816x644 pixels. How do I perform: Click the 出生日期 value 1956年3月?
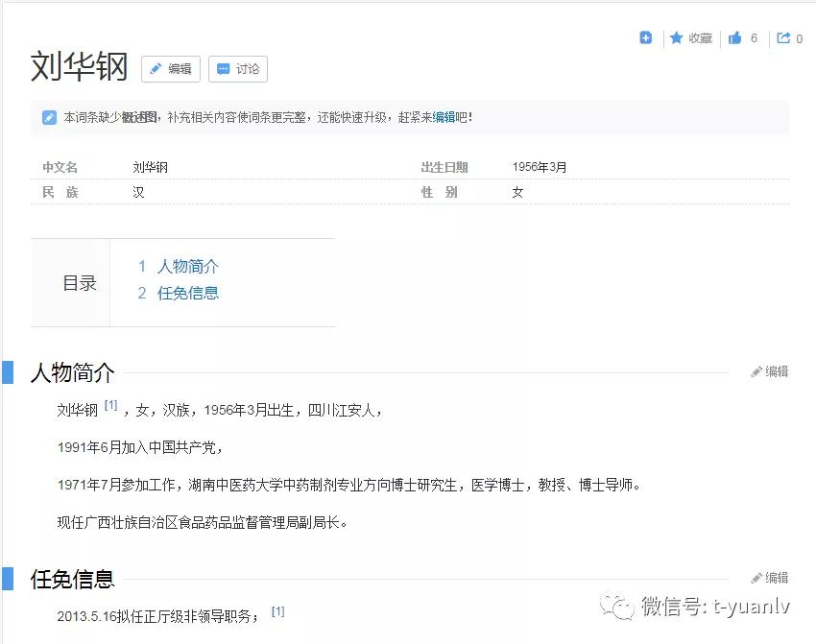point(540,167)
